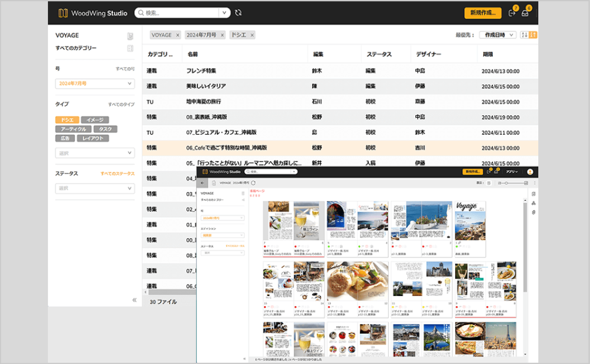590x364 pixels.
Task: Open the ステータス selection dropdown
Action: point(95,188)
